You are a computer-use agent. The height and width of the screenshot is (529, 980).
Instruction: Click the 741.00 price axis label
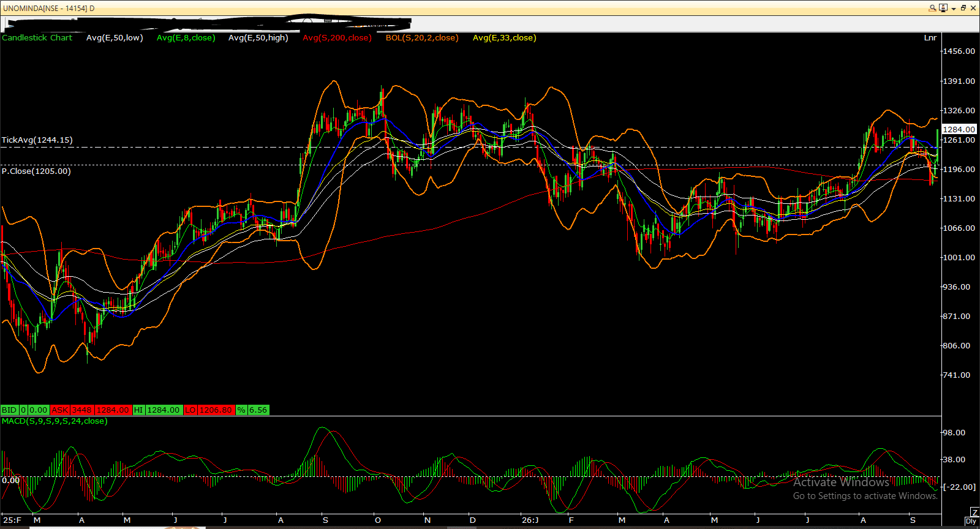coord(957,375)
